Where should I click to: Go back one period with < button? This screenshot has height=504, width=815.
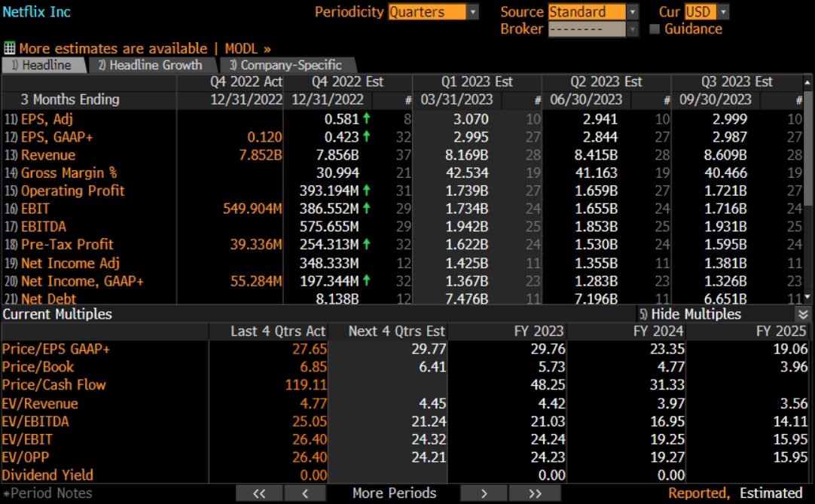point(305,493)
